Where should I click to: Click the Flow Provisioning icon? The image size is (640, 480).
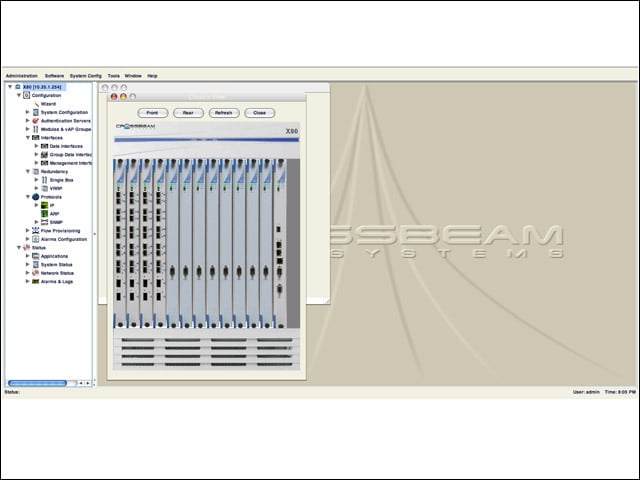coord(36,231)
